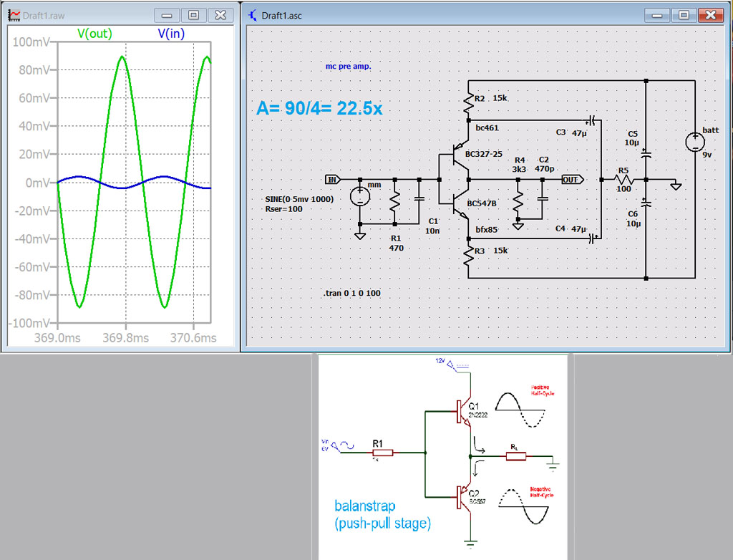
Task: Open the Draft1.asc window system menu icon
Action: point(252,15)
